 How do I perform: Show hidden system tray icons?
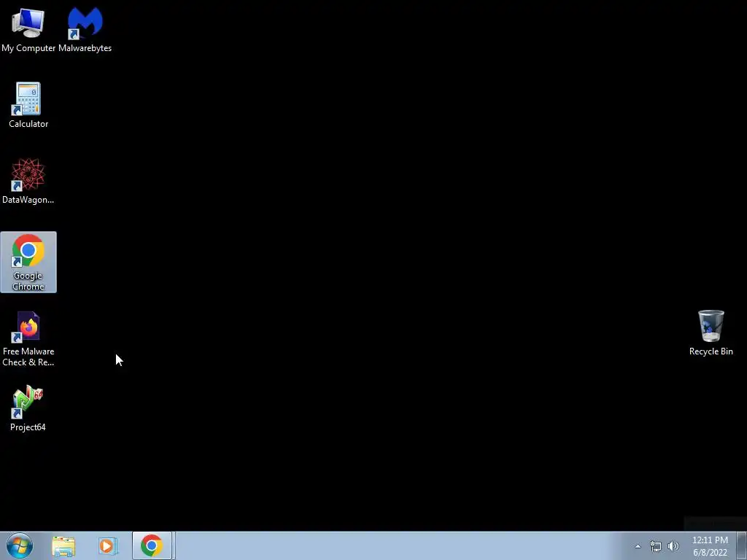(x=638, y=546)
